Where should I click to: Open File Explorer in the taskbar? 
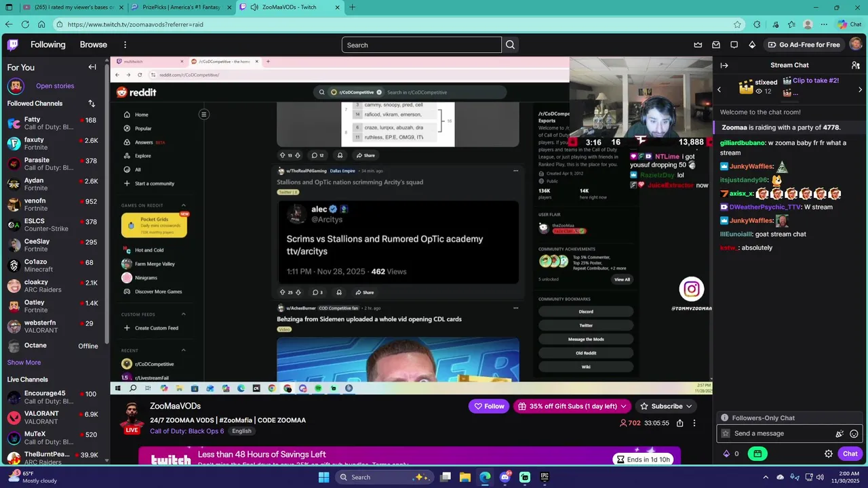pyautogui.click(x=465, y=477)
